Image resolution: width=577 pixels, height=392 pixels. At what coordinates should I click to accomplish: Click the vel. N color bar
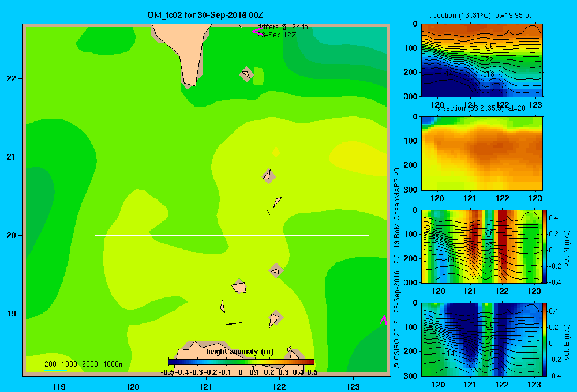click(545, 246)
